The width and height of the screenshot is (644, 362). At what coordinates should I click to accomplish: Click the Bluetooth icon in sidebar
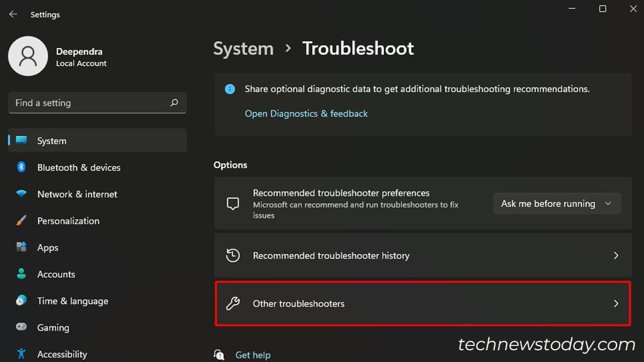[21, 167]
